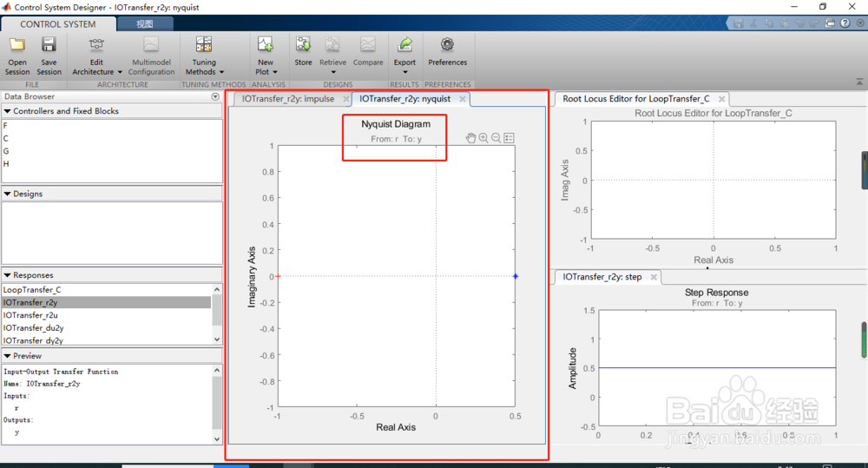Close the IOTransfer_r2y: nyquist tab
This screenshot has width=868, height=468.
[x=463, y=99]
